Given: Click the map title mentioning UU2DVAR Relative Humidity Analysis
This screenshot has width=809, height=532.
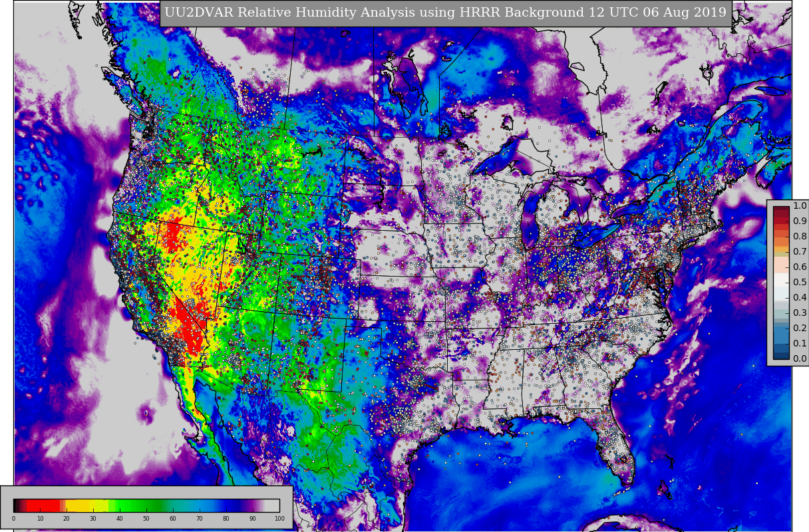Looking at the screenshot, I should coord(446,13).
